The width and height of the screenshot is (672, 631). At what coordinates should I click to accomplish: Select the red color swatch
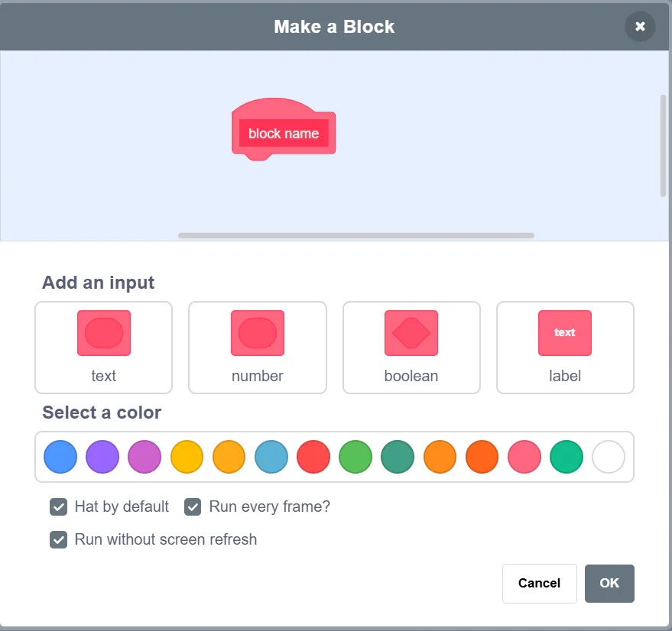tap(313, 457)
